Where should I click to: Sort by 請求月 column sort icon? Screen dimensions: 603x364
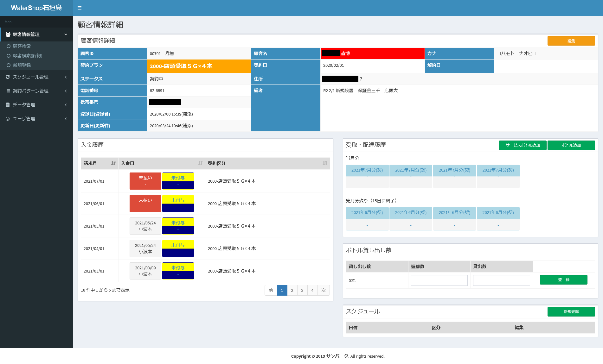click(x=113, y=163)
